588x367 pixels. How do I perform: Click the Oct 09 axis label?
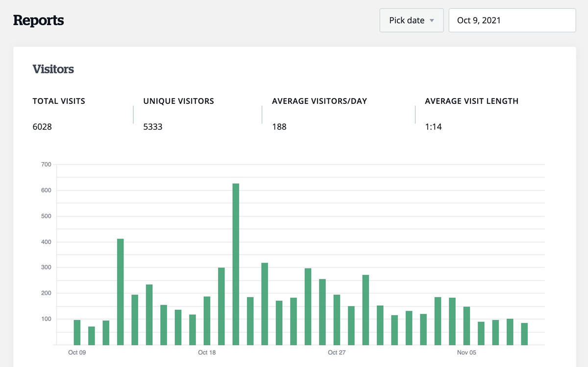point(77,353)
